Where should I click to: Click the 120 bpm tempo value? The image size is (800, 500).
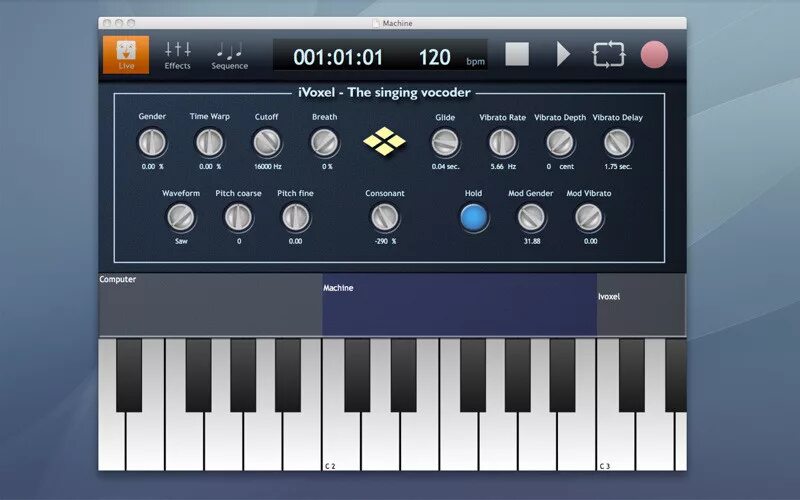coord(435,57)
